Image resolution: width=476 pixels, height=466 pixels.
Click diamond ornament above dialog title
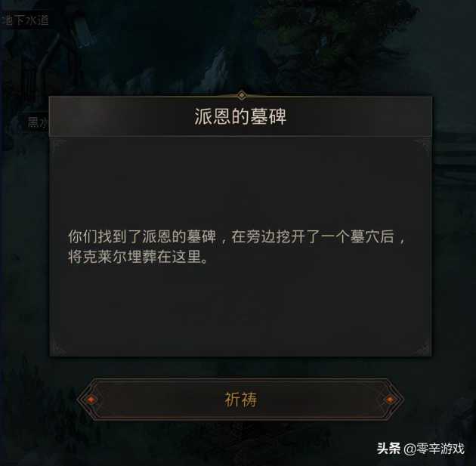[x=241, y=95]
